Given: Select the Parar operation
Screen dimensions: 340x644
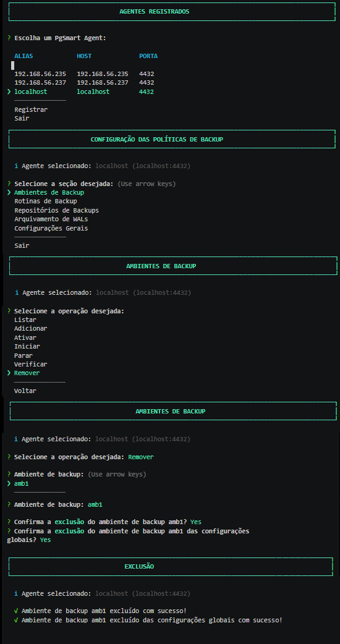Looking at the screenshot, I should point(23,355).
